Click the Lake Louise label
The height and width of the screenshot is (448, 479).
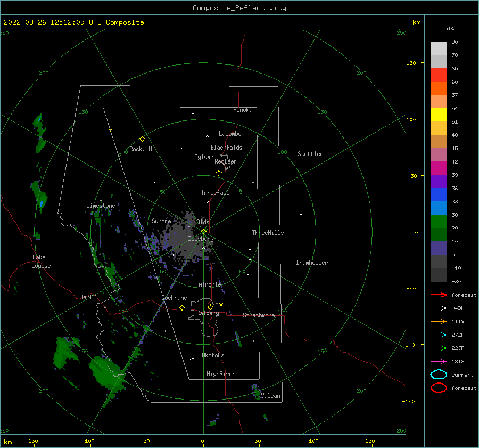[41, 262]
